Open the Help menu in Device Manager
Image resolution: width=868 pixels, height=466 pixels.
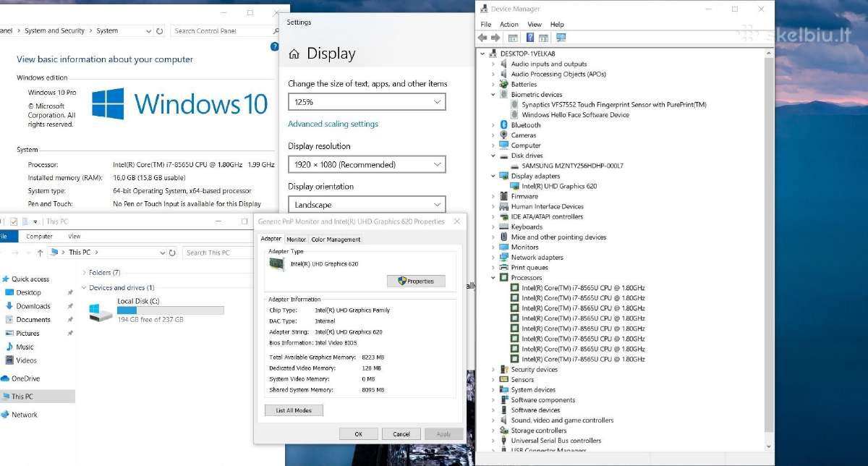click(x=557, y=25)
